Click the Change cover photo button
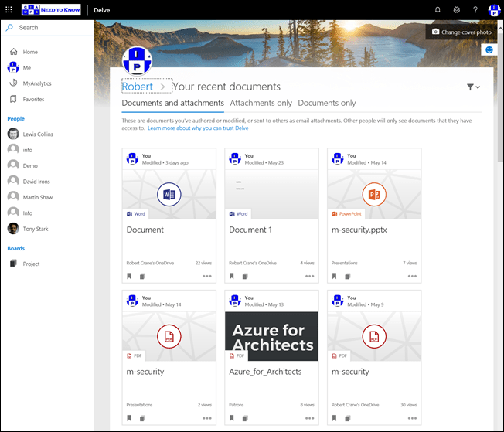 [x=461, y=32]
